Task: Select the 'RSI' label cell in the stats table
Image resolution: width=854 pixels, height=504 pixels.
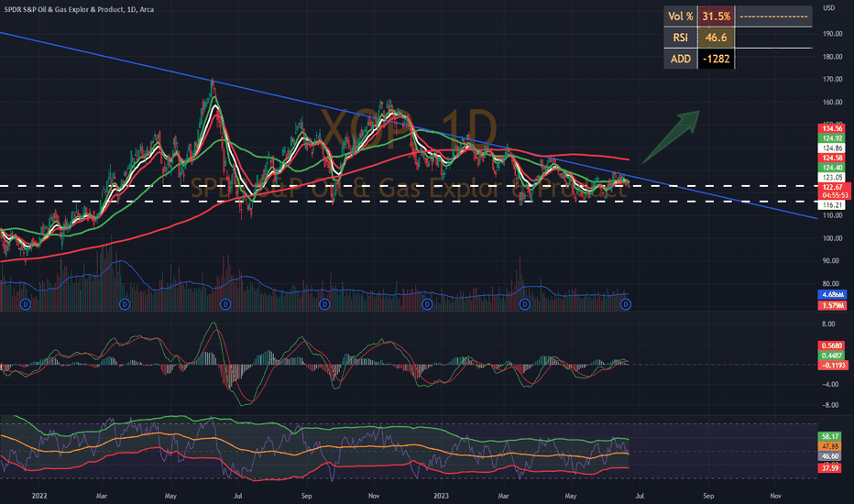Action: 680,38
